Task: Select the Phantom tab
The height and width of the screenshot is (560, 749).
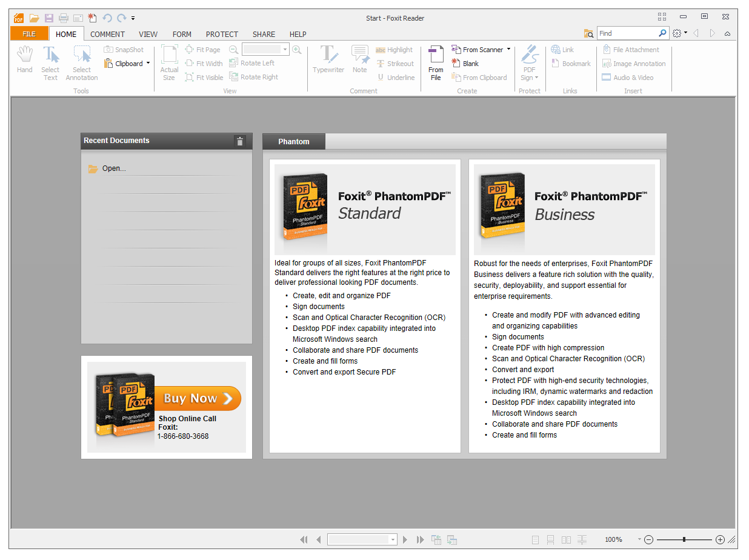Action: [x=294, y=142]
